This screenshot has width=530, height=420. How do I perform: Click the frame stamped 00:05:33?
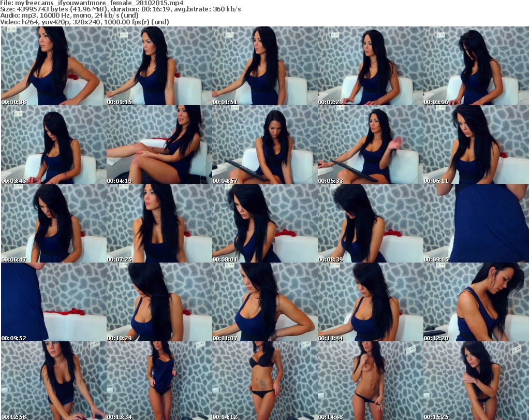(x=370, y=144)
